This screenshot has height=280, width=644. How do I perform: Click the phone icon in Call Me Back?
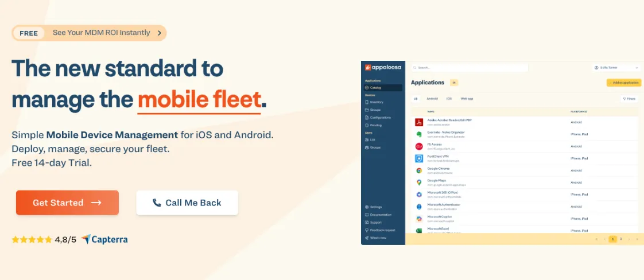click(157, 203)
